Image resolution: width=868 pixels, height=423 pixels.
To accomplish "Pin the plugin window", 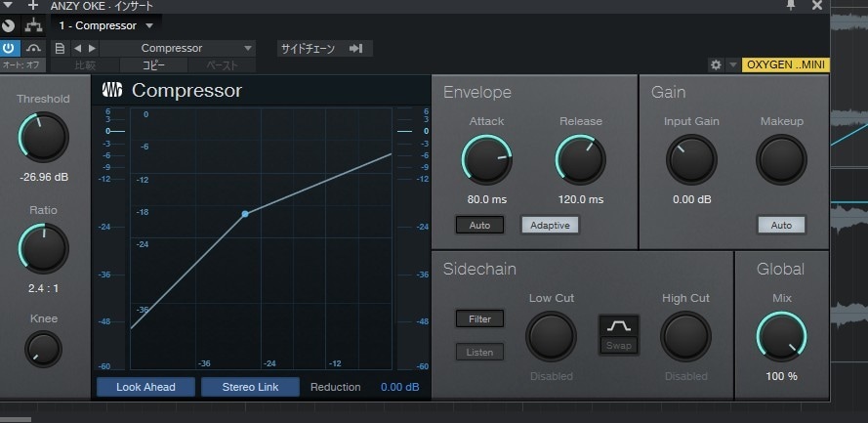I will tap(791, 5).
